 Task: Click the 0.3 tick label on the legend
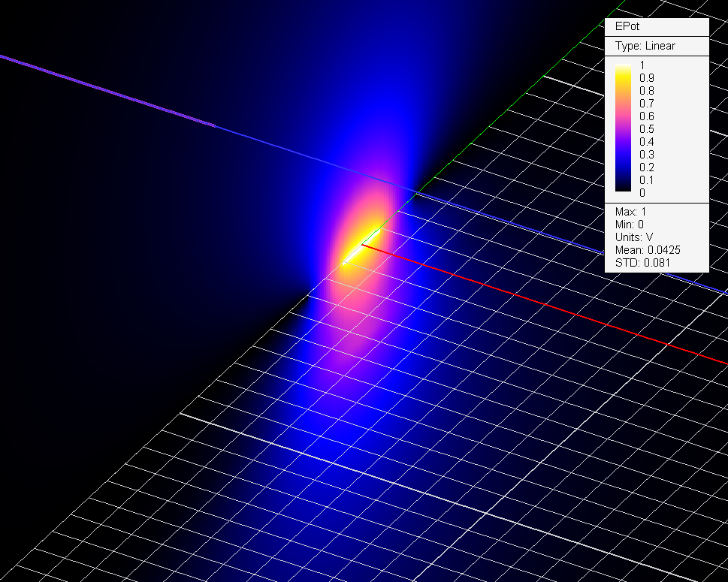click(646, 155)
